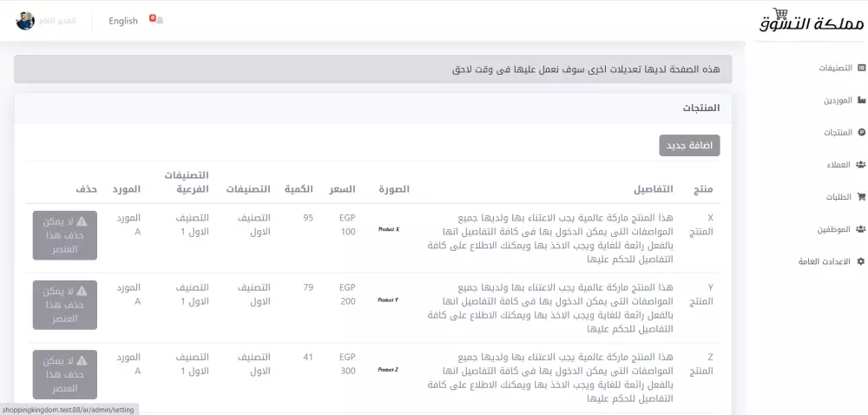Click the Product Z thumbnail image
Viewport: 868px width, 415px height.
(389, 370)
